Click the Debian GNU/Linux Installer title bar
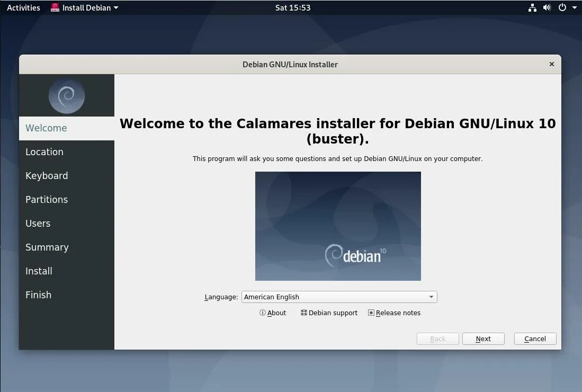582x392 pixels. [x=290, y=64]
